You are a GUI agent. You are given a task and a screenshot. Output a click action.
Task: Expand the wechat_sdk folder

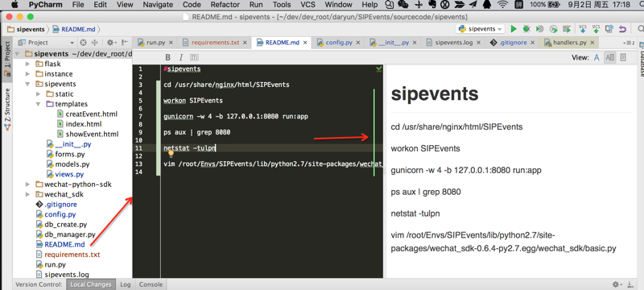[x=27, y=194]
